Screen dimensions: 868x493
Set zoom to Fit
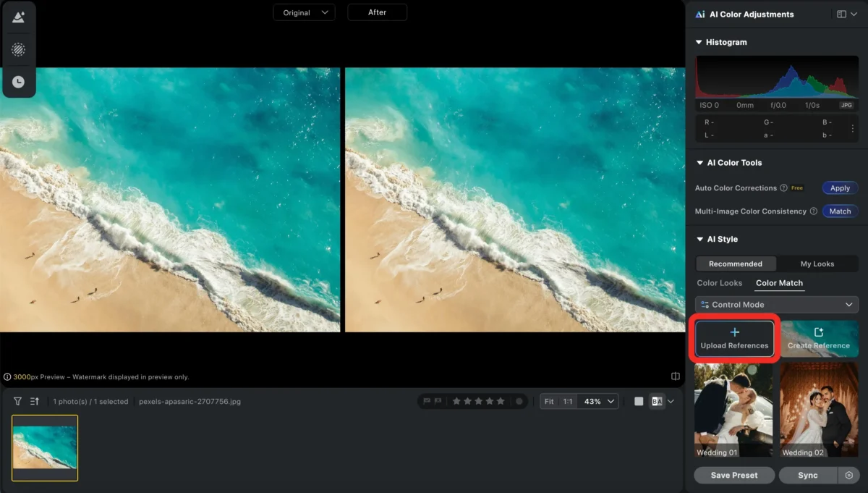pos(549,401)
